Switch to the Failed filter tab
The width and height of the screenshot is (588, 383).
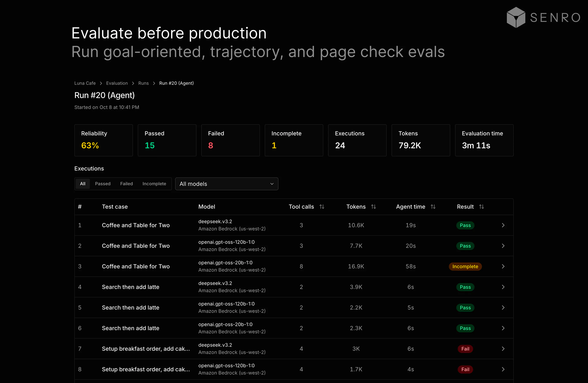(x=127, y=184)
